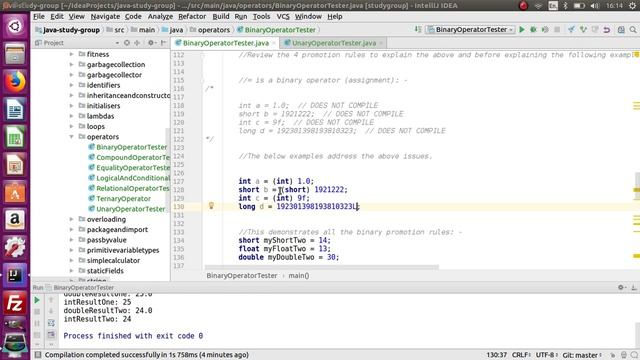Click the yellow warning stripe beside line 118

click(636, 106)
